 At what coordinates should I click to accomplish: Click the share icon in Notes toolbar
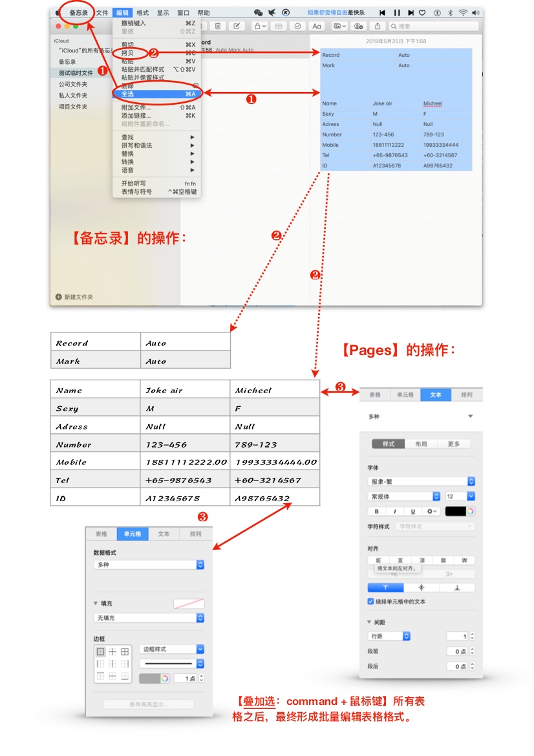point(378,26)
